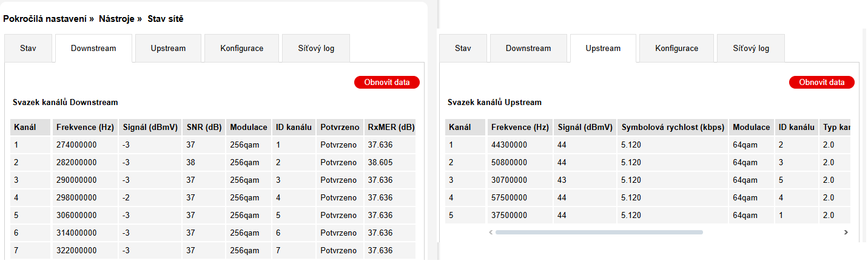Select the active Downstream tab above Downstream channels

pyautogui.click(x=93, y=49)
